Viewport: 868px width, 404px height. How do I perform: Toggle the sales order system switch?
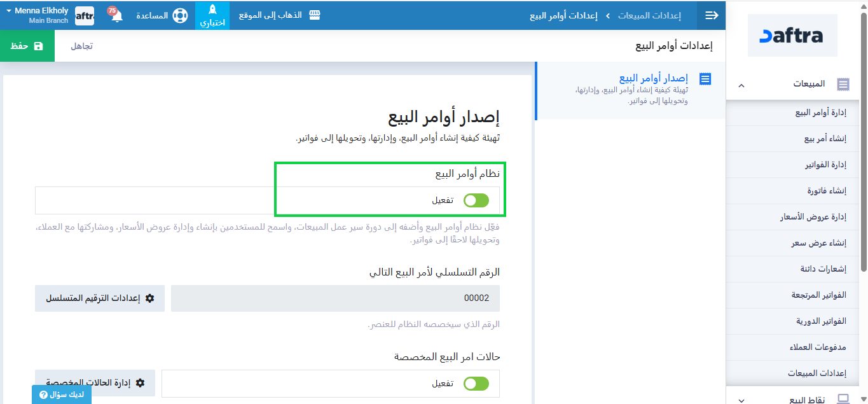(x=476, y=200)
